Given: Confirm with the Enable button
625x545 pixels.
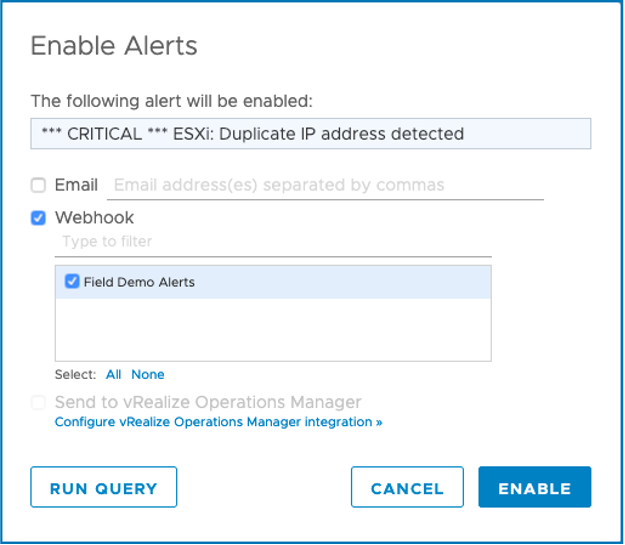Looking at the screenshot, I should click(x=534, y=488).
